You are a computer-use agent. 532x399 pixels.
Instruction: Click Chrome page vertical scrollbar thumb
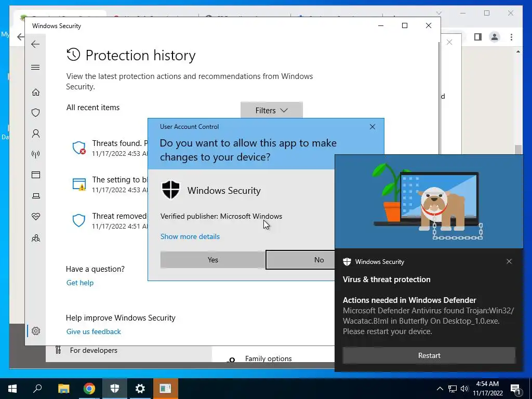[x=518, y=150]
